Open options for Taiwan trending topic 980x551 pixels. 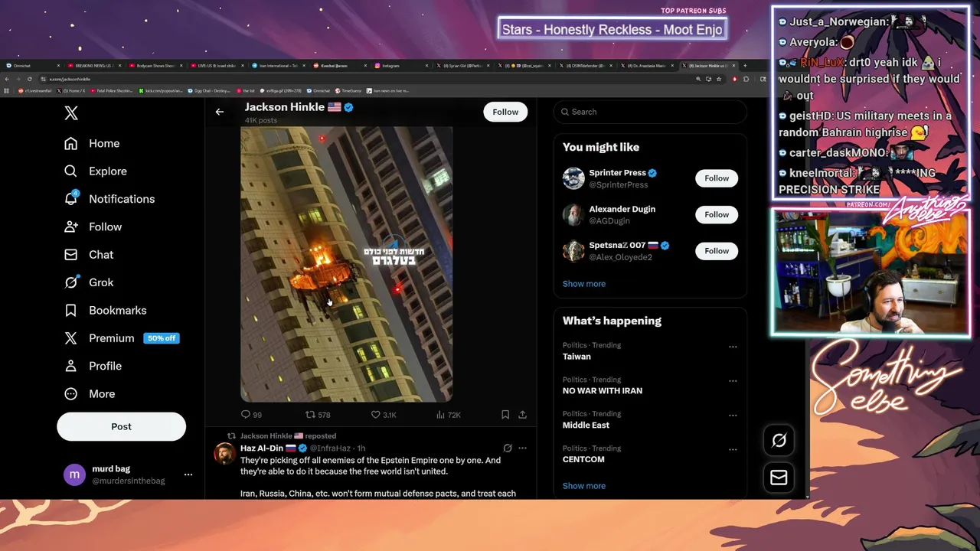point(733,347)
